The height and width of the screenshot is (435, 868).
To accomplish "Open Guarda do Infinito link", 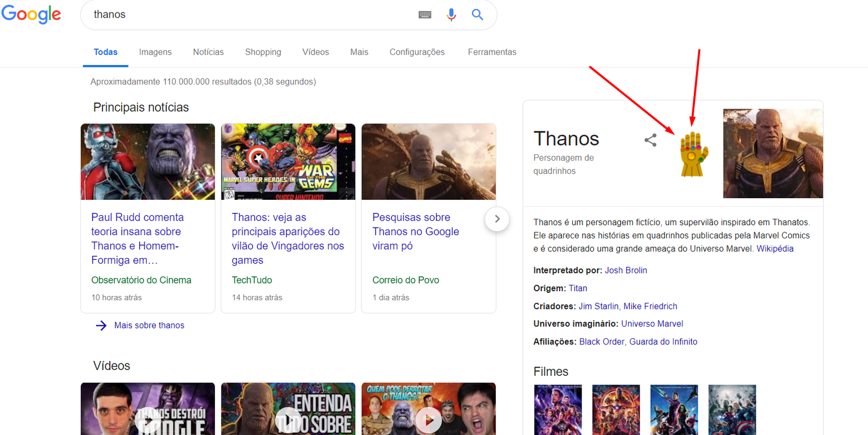I will [663, 342].
